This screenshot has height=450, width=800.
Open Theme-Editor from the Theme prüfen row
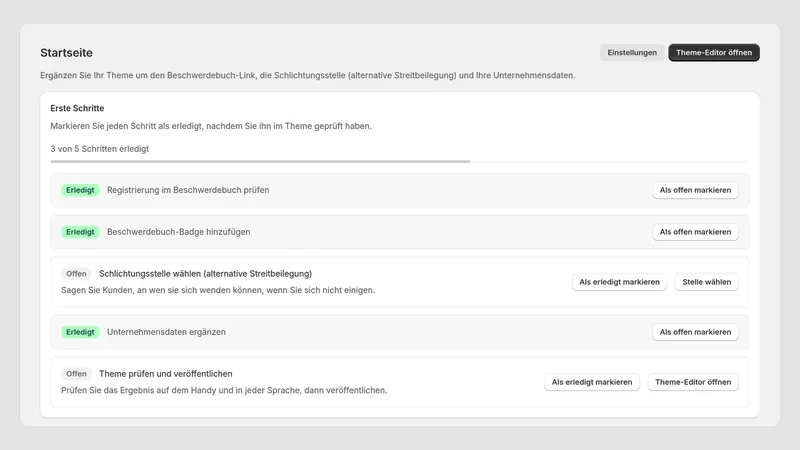click(693, 382)
